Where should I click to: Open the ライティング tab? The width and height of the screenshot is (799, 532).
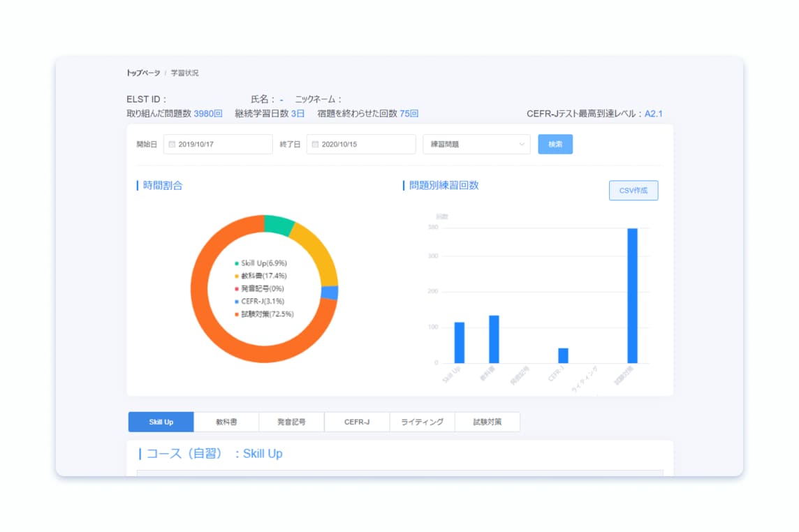point(422,422)
